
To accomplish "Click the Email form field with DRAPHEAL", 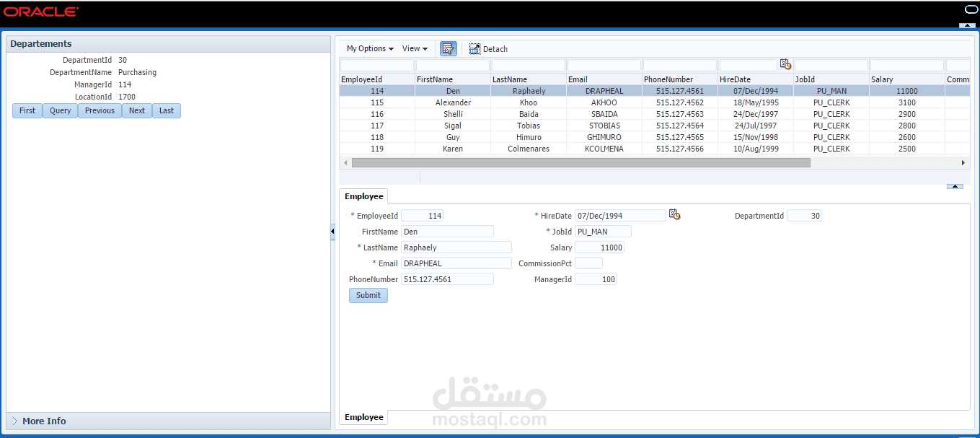I will [456, 263].
